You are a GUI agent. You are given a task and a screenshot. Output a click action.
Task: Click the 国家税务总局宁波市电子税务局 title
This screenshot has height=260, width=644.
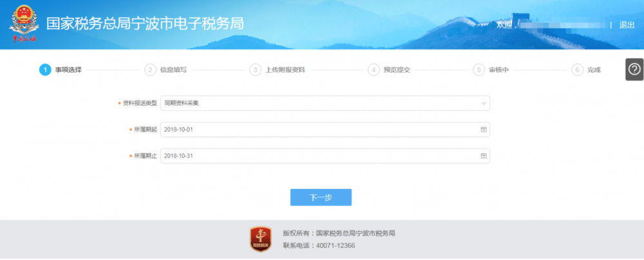pos(145,24)
